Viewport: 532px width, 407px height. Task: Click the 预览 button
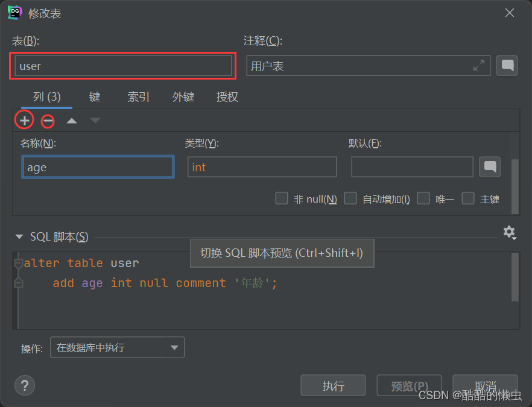point(409,385)
